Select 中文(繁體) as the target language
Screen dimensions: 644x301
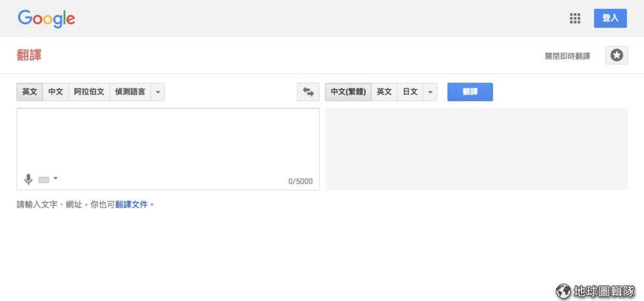pos(348,92)
